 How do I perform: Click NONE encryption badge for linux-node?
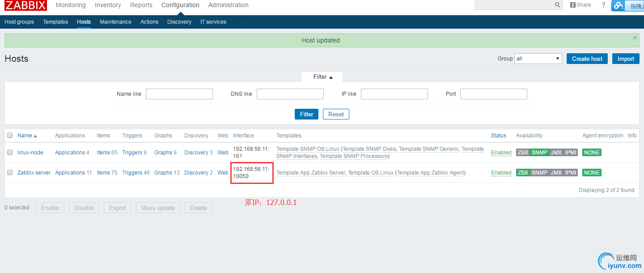click(x=592, y=153)
